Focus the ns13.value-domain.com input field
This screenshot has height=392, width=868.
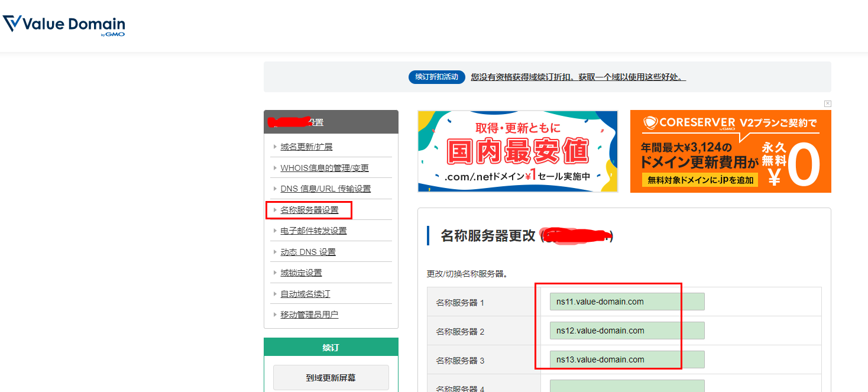coord(627,359)
